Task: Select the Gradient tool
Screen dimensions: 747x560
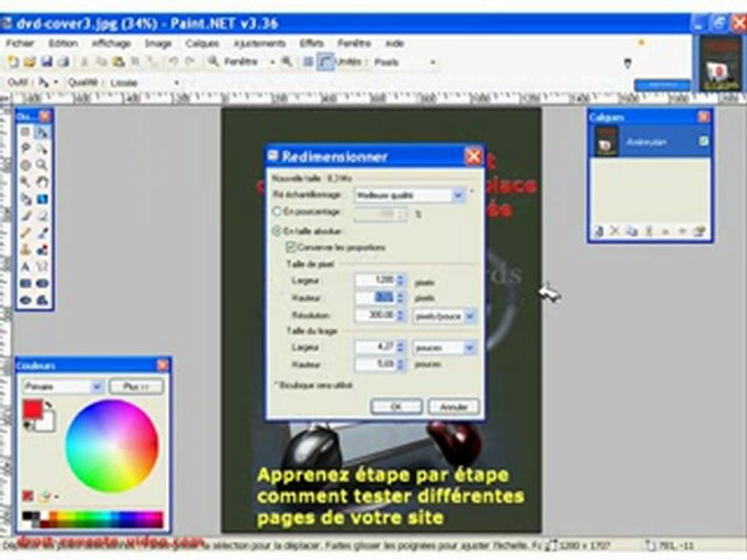Action: (x=42, y=199)
